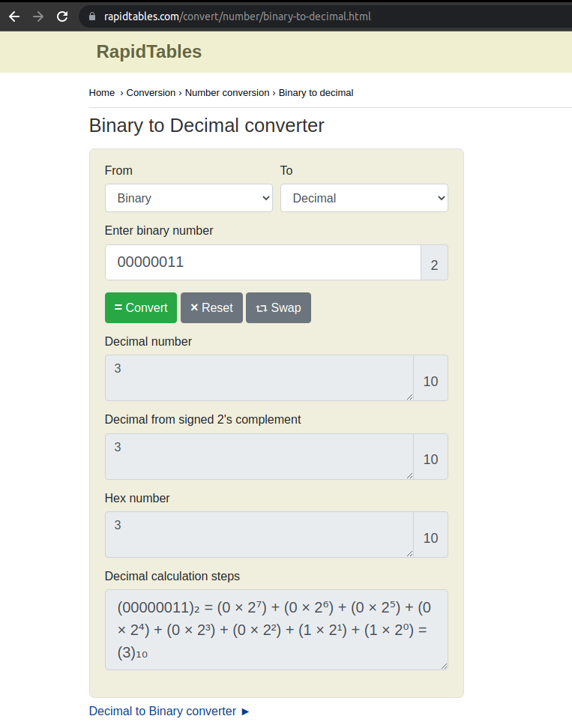
Task: Open Number conversion breadcrumb link
Action: (x=227, y=93)
